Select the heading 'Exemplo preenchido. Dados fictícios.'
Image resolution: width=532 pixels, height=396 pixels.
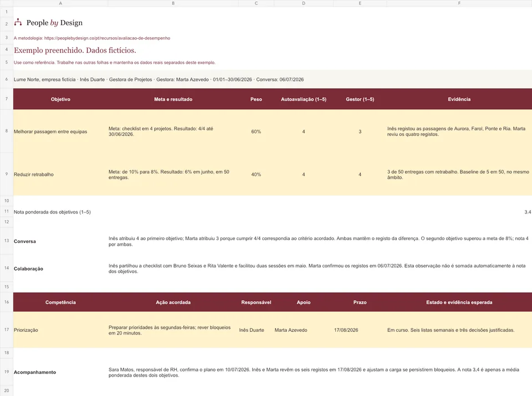click(75, 50)
